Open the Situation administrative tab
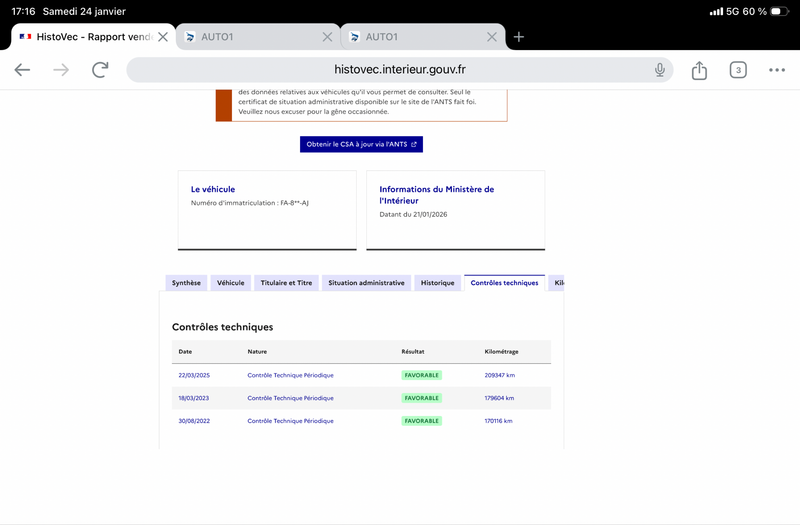The image size is (800, 525). click(x=366, y=283)
